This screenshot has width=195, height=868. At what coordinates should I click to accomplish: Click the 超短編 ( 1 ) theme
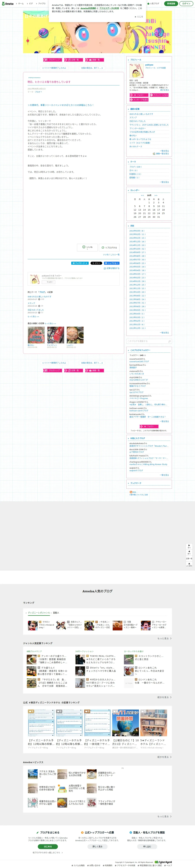(134, 178)
